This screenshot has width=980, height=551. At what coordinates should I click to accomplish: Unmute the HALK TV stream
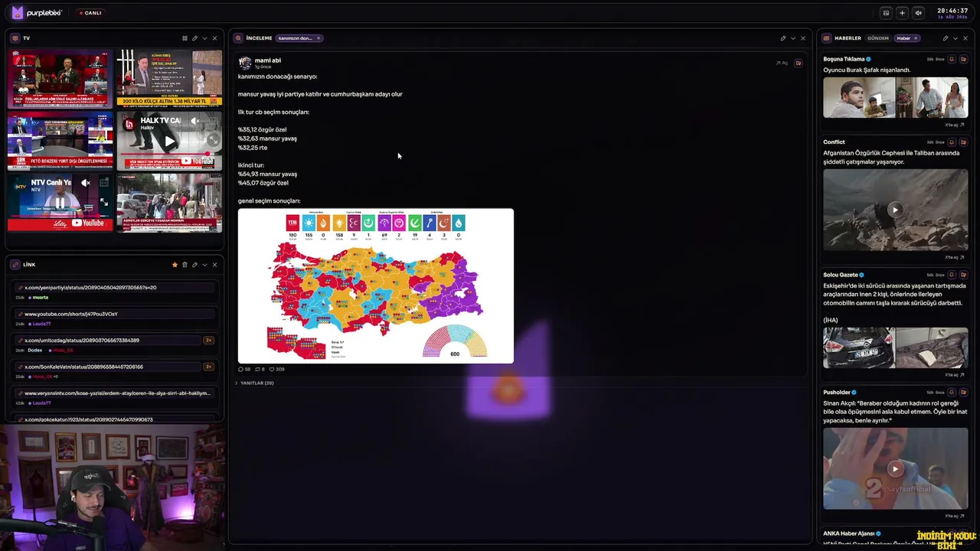195,121
